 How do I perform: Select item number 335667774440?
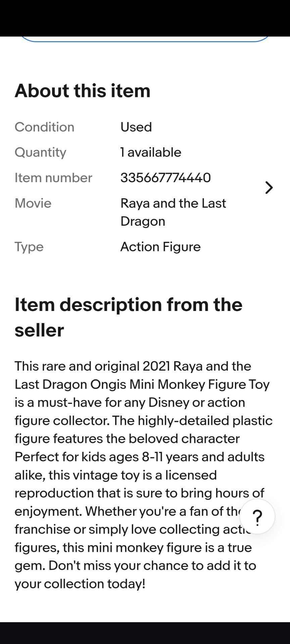pos(165,178)
